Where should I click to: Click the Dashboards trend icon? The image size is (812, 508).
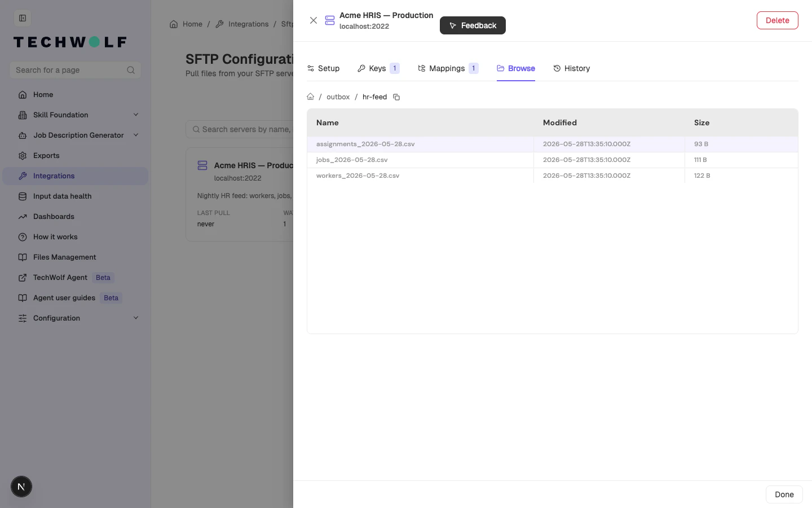(x=23, y=217)
